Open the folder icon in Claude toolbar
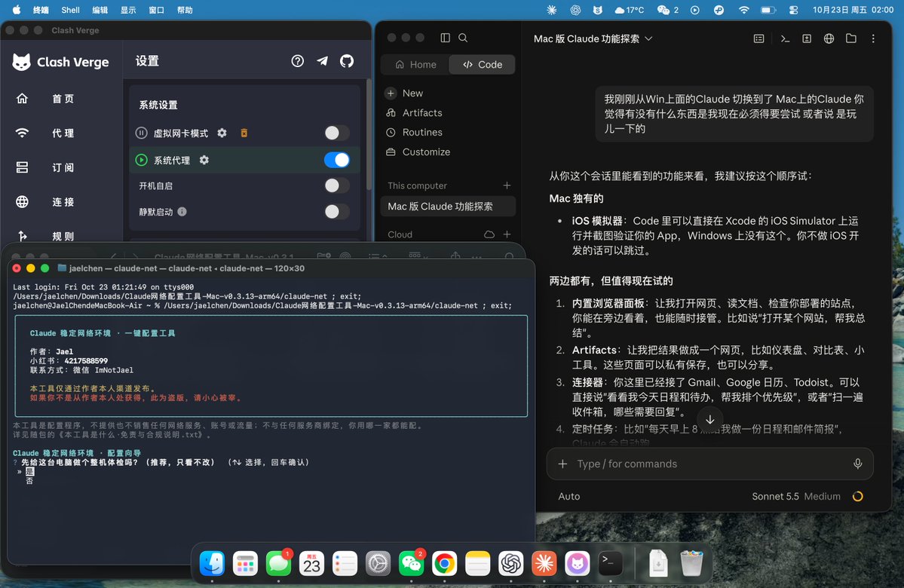The image size is (904, 588). click(x=851, y=38)
